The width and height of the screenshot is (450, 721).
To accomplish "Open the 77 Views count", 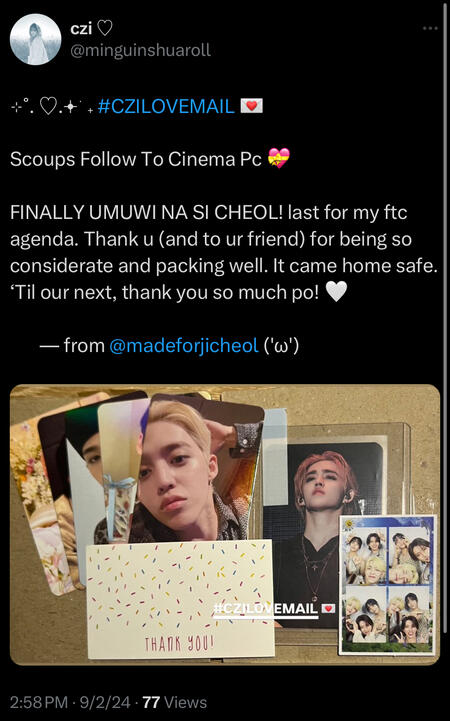I will 175,702.
